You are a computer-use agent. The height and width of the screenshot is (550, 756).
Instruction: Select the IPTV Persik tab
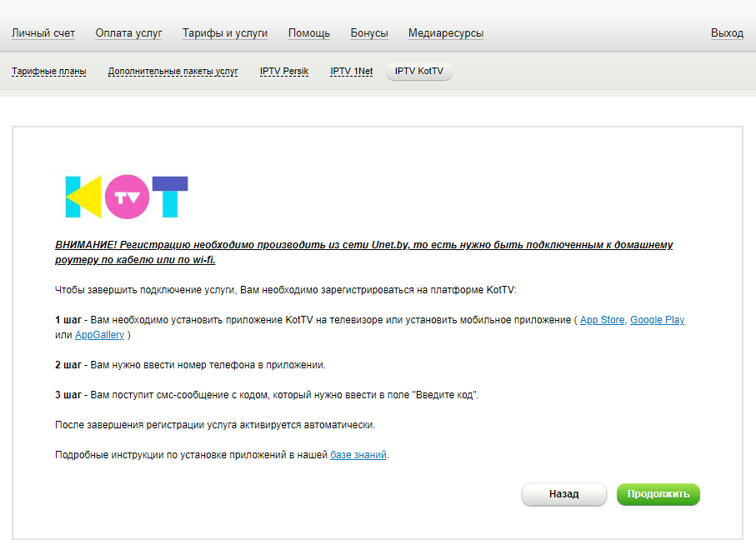pos(284,72)
